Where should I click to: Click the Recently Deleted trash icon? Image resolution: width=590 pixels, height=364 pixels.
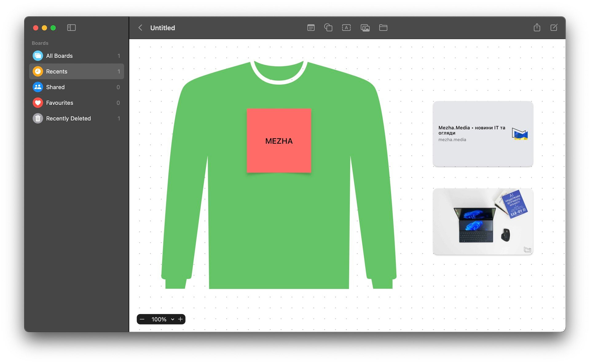pos(38,118)
